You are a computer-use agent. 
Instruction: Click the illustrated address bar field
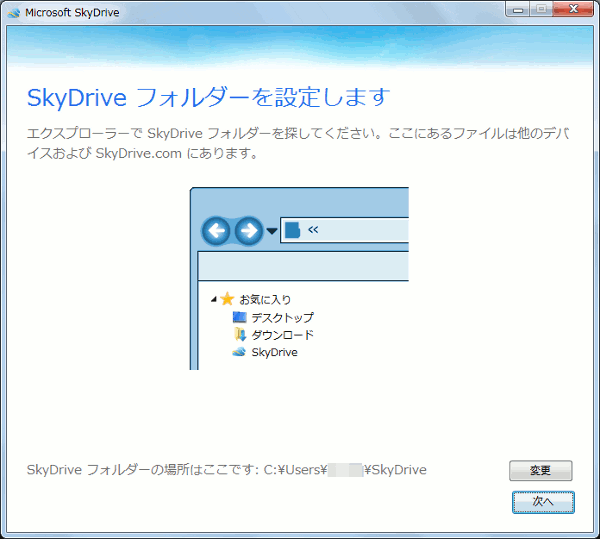coord(360,231)
